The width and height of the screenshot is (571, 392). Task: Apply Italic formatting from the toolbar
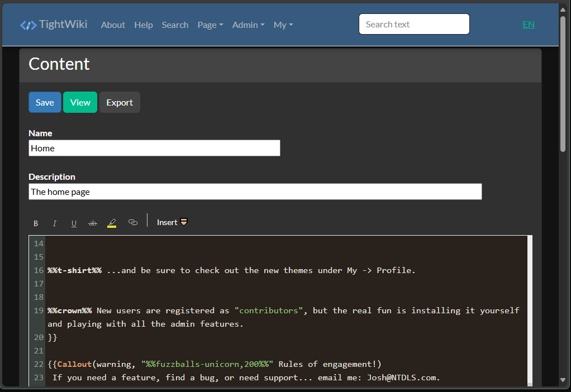click(x=55, y=223)
